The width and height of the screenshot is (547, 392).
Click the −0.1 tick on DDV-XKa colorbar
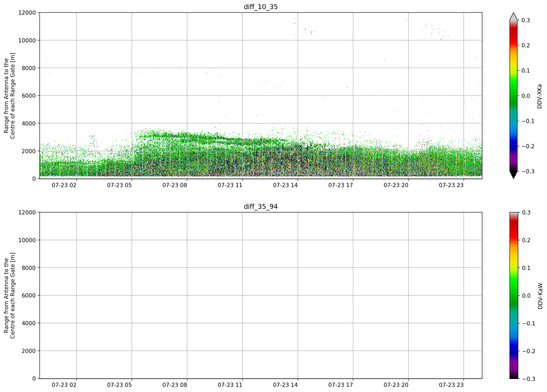pyautogui.click(x=528, y=121)
